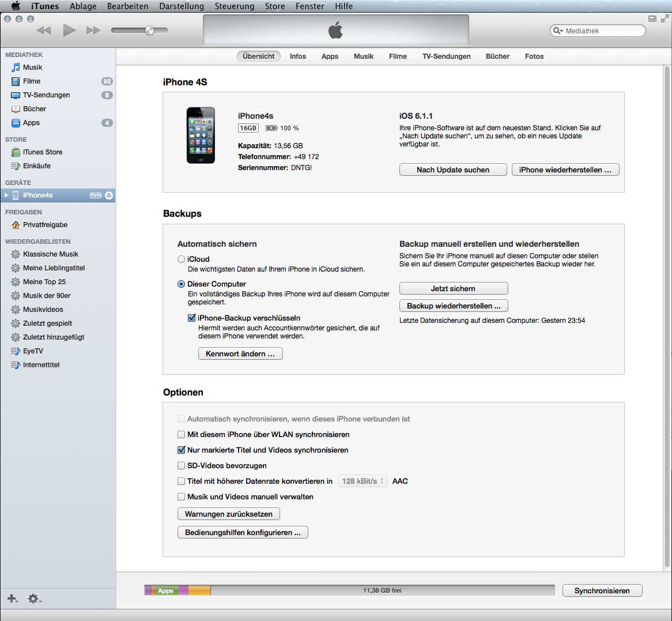672x621 pixels.
Task: Open the Ablage menu
Action: [x=83, y=6]
